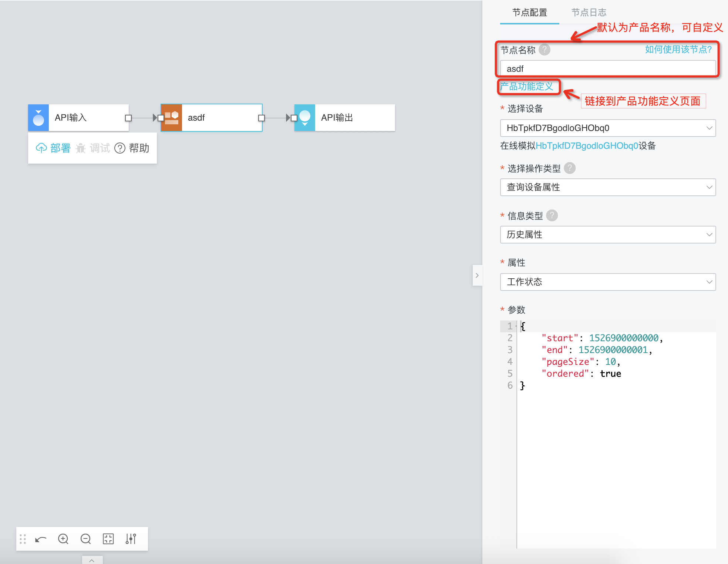
Task: Collapse the right panel with arrow handle
Action: point(477,275)
